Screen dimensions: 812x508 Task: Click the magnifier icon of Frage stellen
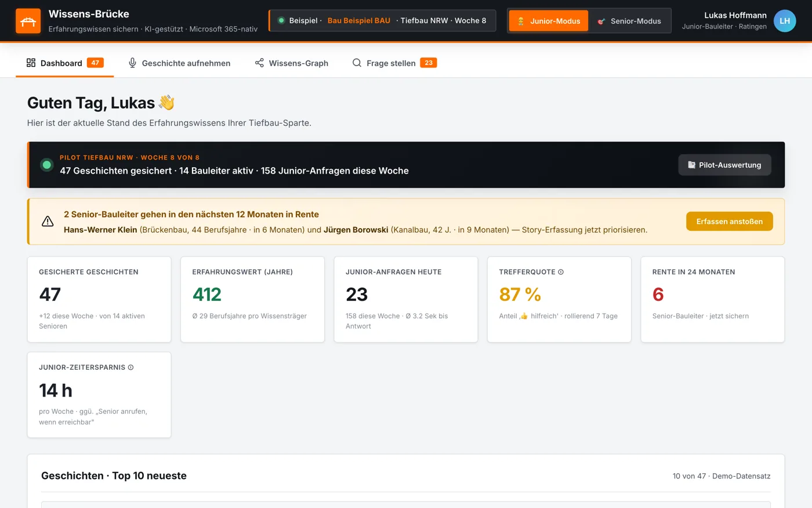357,63
